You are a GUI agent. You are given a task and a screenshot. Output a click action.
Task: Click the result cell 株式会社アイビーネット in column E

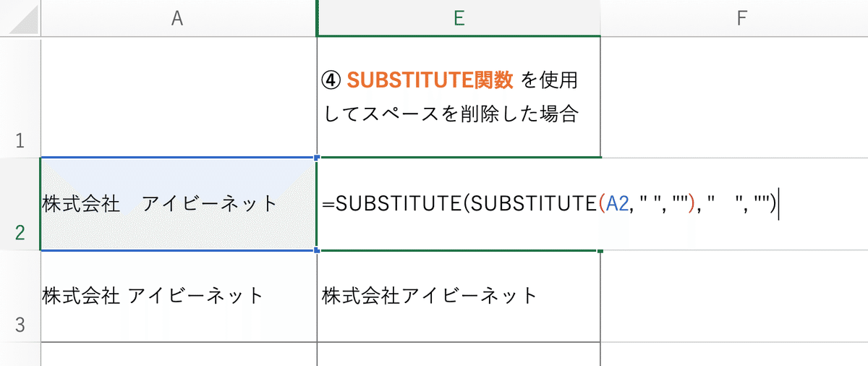coord(459,296)
